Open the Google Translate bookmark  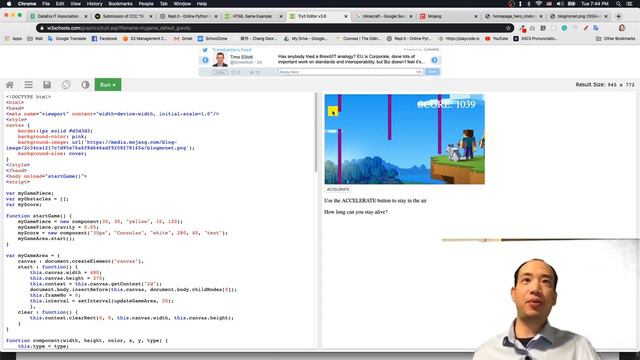point(67,38)
